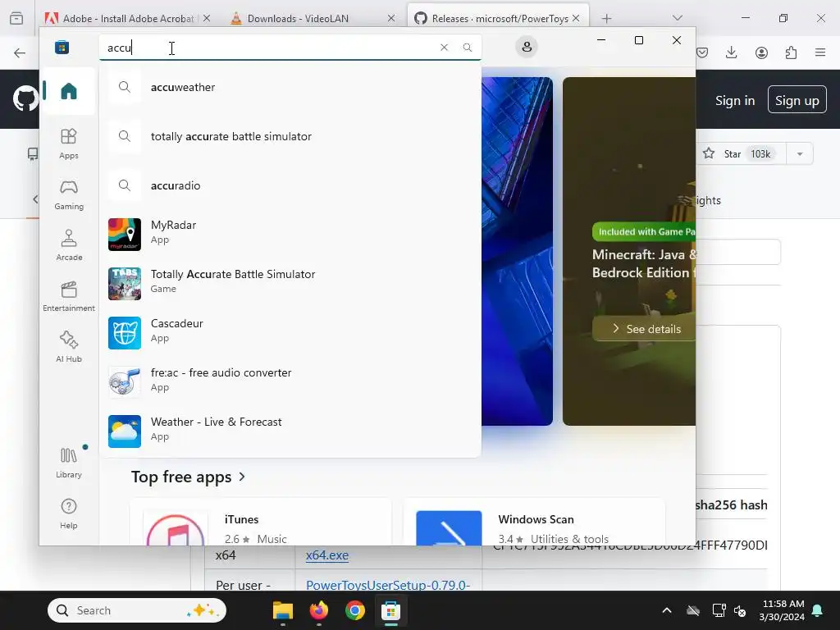Click See details on Minecraft banner
840x630 pixels.
pos(644,329)
